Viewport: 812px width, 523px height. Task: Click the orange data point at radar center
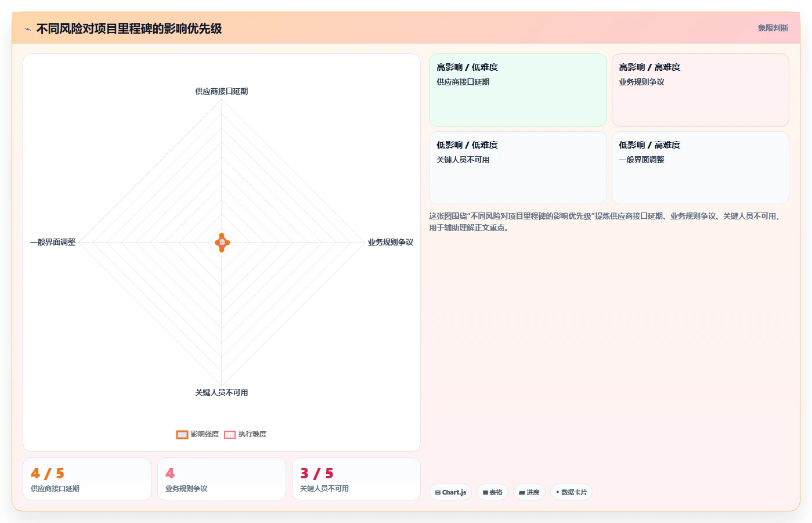222,242
